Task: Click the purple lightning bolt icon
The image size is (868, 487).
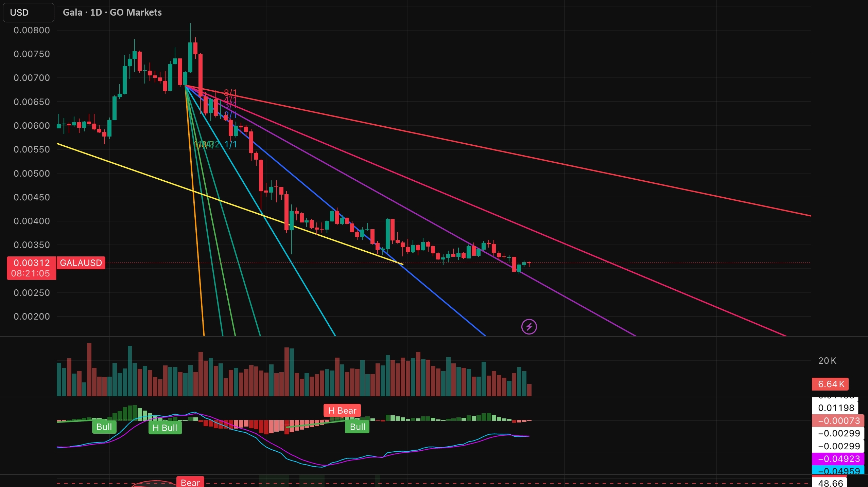Action: click(529, 327)
